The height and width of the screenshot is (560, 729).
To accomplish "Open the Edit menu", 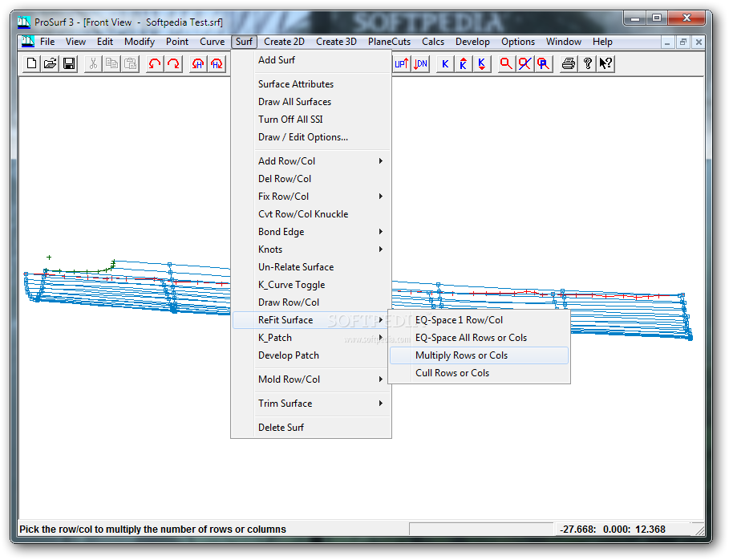I will pyautogui.click(x=105, y=42).
